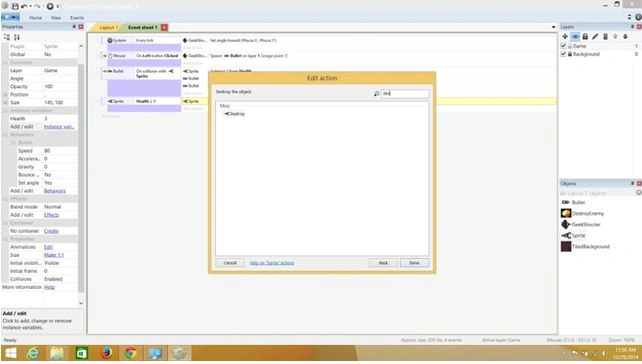
Task: Click the Run layout play icon
Action: (x=50, y=6)
